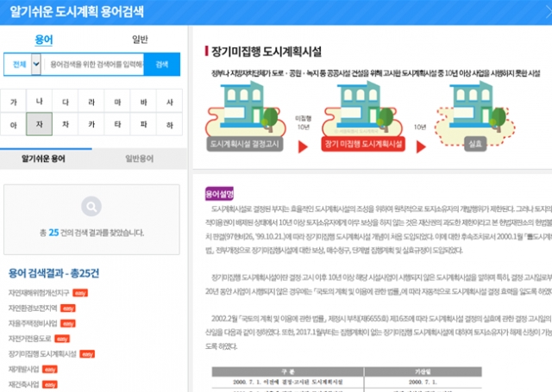Image resolution: width=552 pixels, height=392 pixels.
Task: Open the 장기미집행 도시계획시설 term link
Action: 42,354
